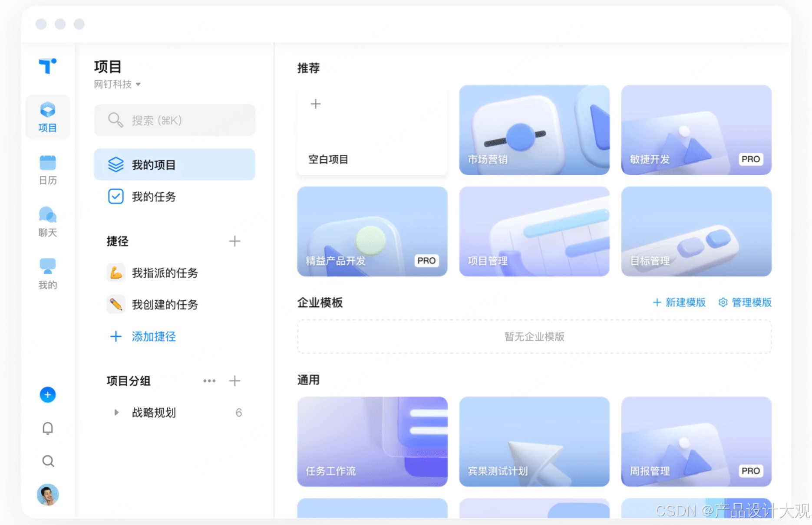Expand the 战略规划 group arrow
Image resolution: width=812 pixels, height=525 pixels.
[x=116, y=413]
